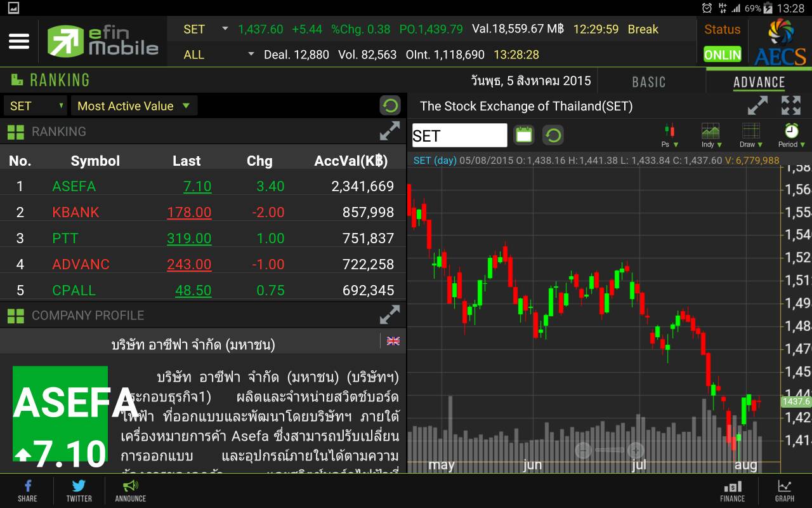812x508 pixels.
Task: Open the Ps candlestick style menu
Action: tap(670, 135)
